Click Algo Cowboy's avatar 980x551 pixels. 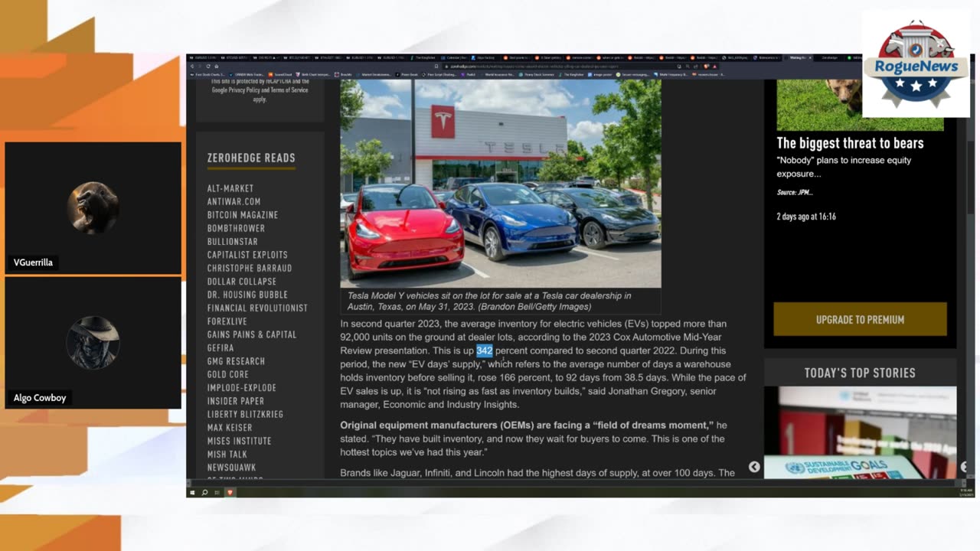click(93, 342)
